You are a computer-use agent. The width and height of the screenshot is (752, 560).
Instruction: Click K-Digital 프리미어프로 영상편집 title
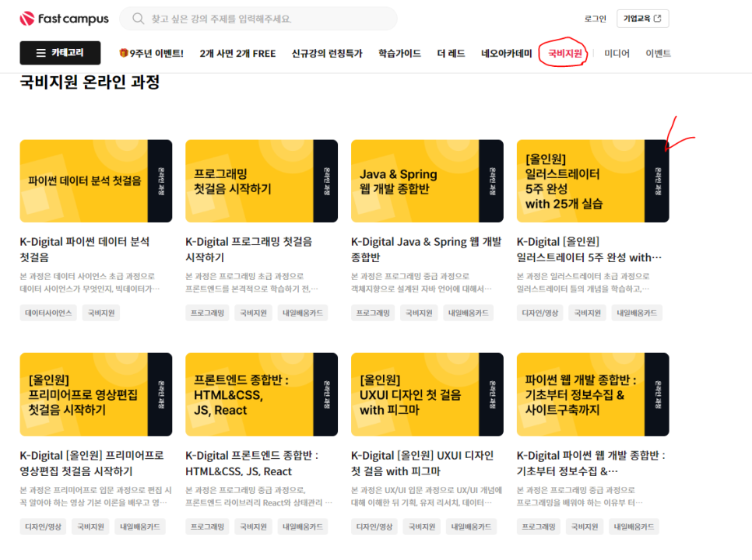point(92,463)
